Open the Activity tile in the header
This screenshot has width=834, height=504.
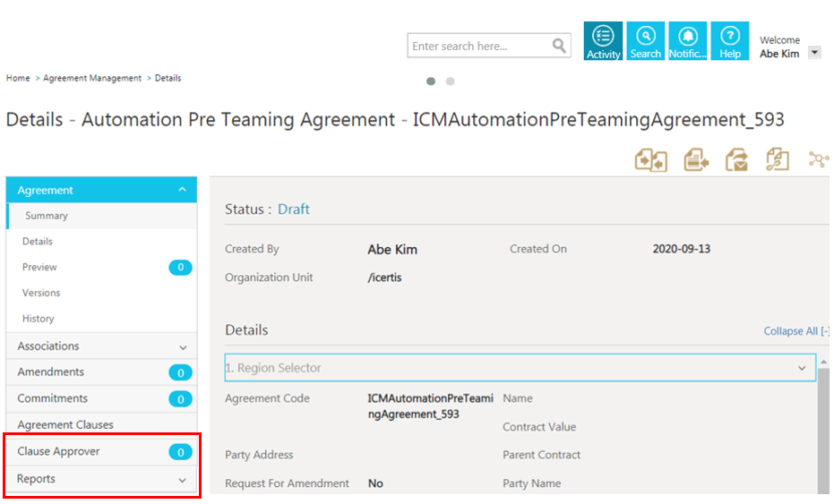coord(603,41)
